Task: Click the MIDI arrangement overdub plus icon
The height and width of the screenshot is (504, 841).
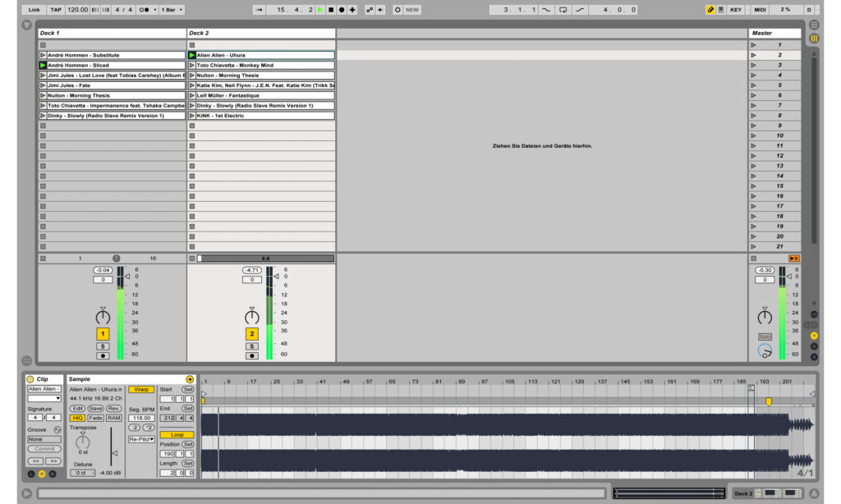Action: click(352, 10)
